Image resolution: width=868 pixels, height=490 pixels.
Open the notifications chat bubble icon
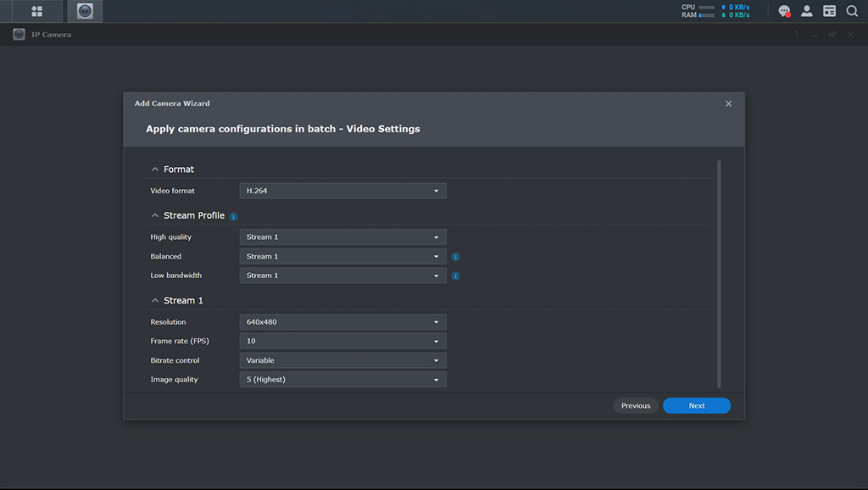(x=784, y=11)
